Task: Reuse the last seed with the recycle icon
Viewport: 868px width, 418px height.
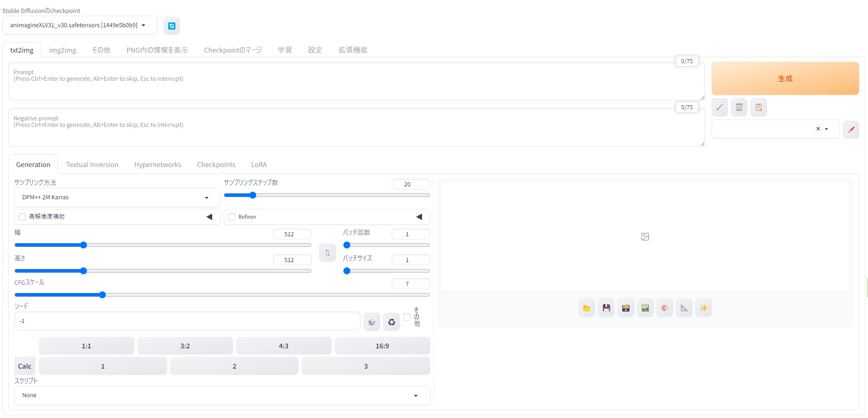Action: click(x=391, y=322)
